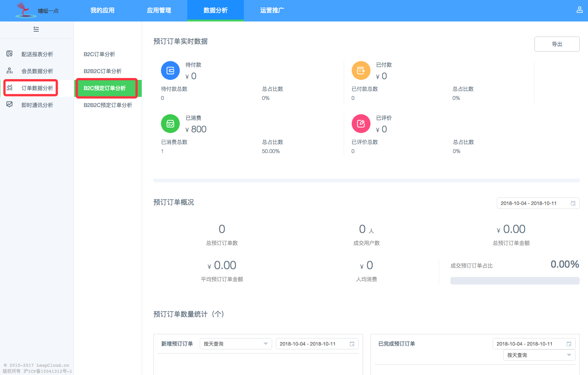
Task: Open 应用管理 tab
Action: click(159, 11)
